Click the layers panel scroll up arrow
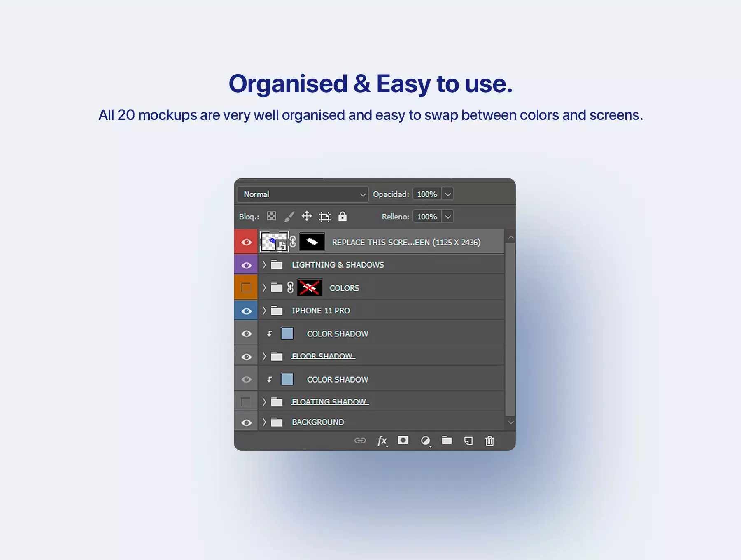741x560 pixels. (510, 237)
